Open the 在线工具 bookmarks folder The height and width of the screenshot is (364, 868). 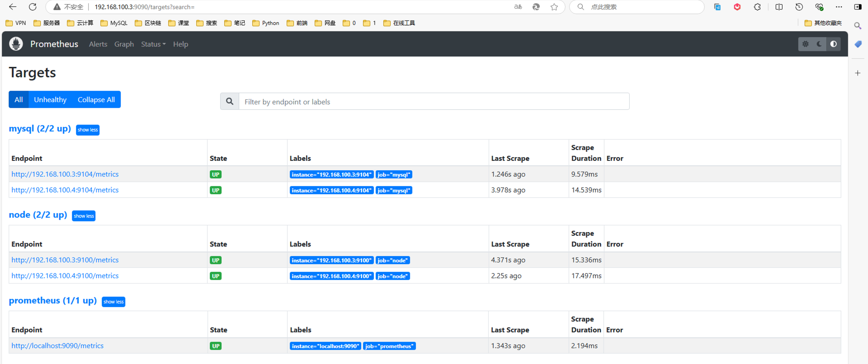(x=399, y=23)
